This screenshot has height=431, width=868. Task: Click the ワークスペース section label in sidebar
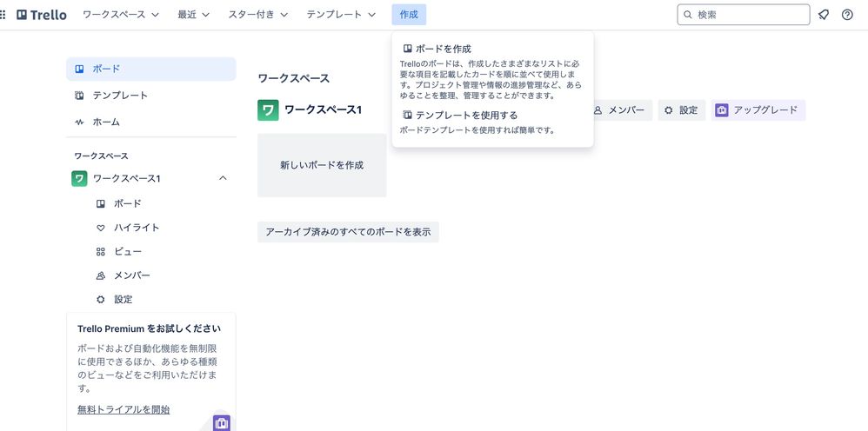pos(101,156)
